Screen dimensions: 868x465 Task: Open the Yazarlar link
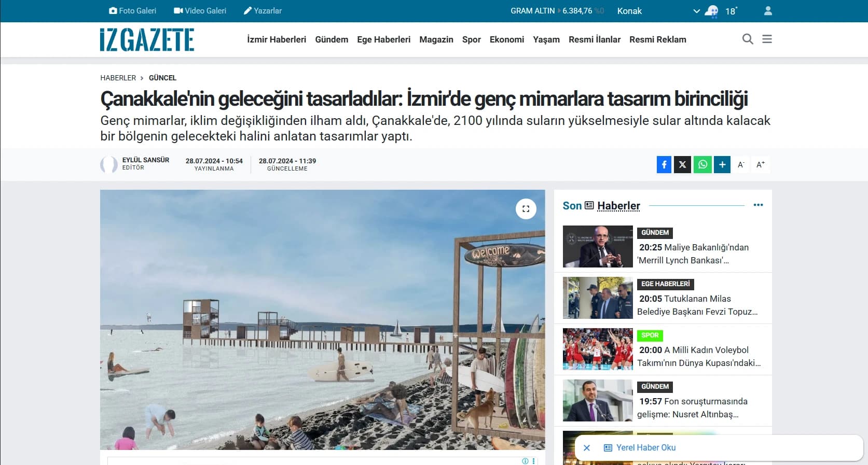pyautogui.click(x=263, y=11)
